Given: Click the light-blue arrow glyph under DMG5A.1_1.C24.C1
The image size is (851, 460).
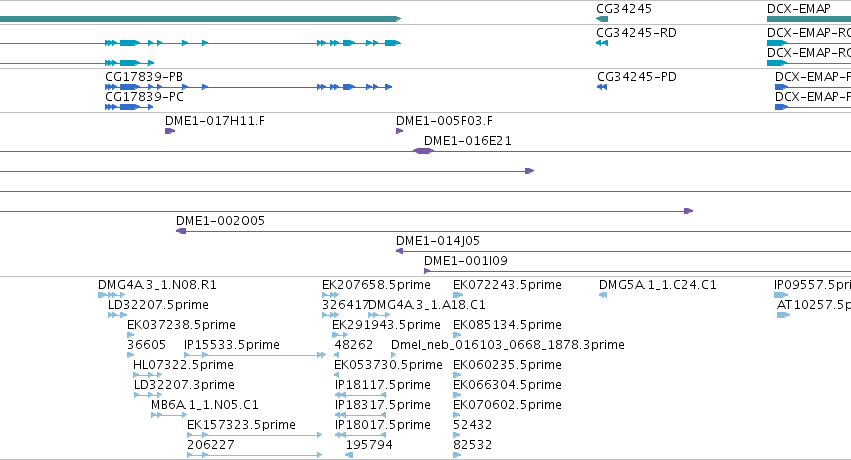Looking at the screenshot, I should click(x=602, y=295).
